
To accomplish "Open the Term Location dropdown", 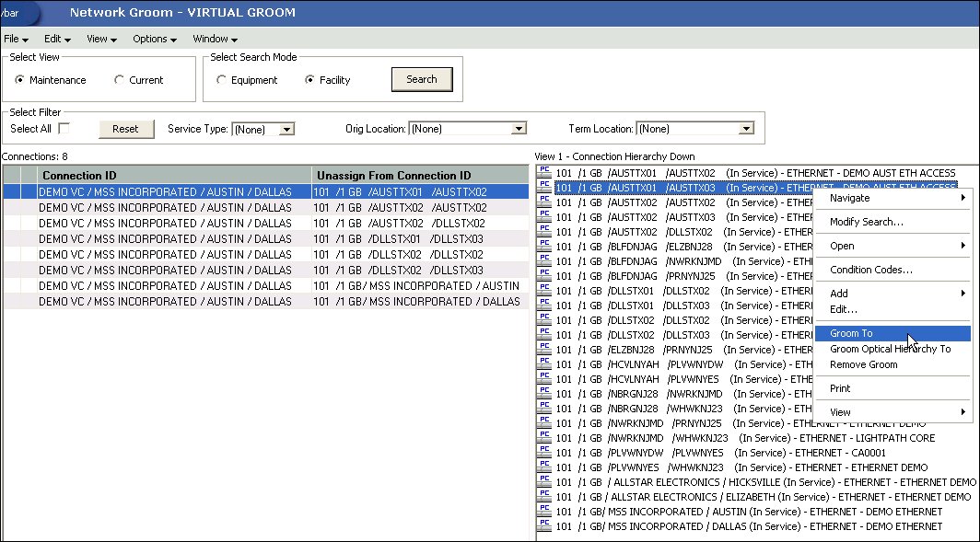I will click(x=746, y=129).
